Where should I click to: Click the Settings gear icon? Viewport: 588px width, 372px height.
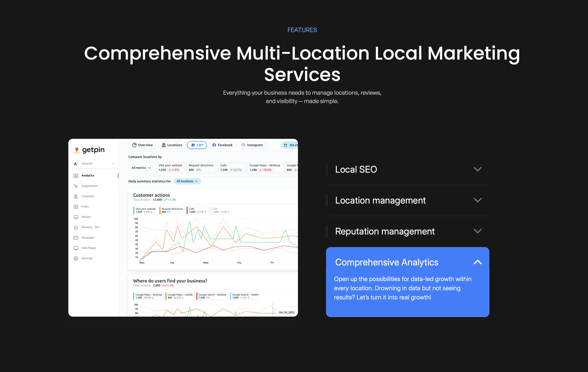coord(76,258)
